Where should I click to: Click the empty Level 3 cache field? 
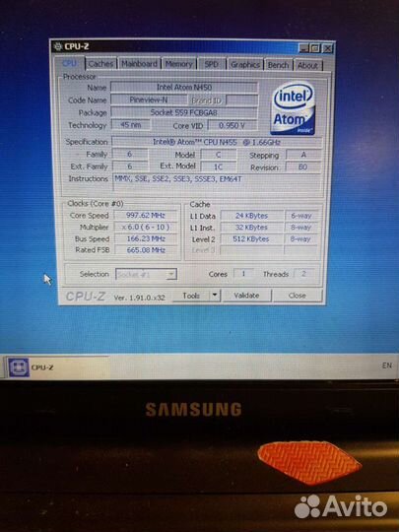(x=251, y=250)
